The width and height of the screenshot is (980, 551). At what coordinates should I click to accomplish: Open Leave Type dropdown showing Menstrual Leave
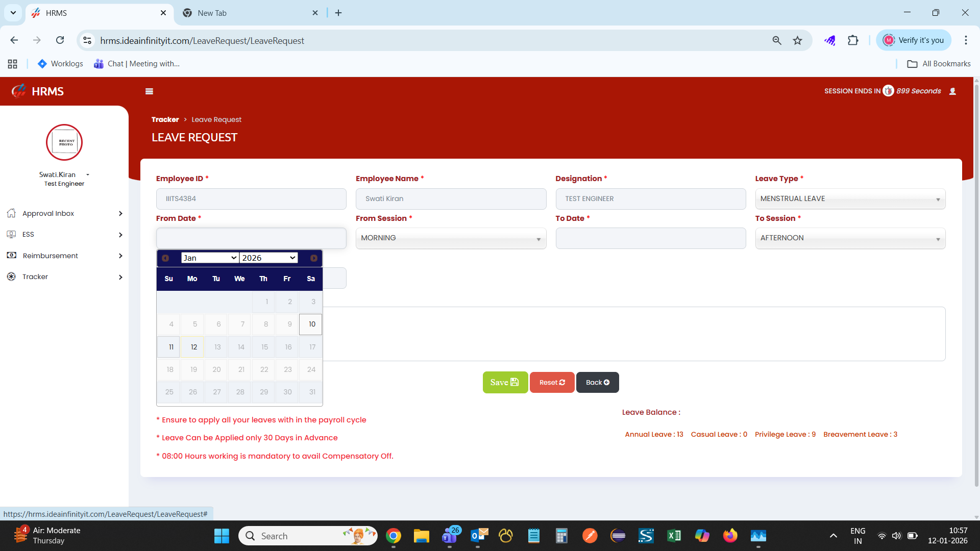click(x=850, y=199)
